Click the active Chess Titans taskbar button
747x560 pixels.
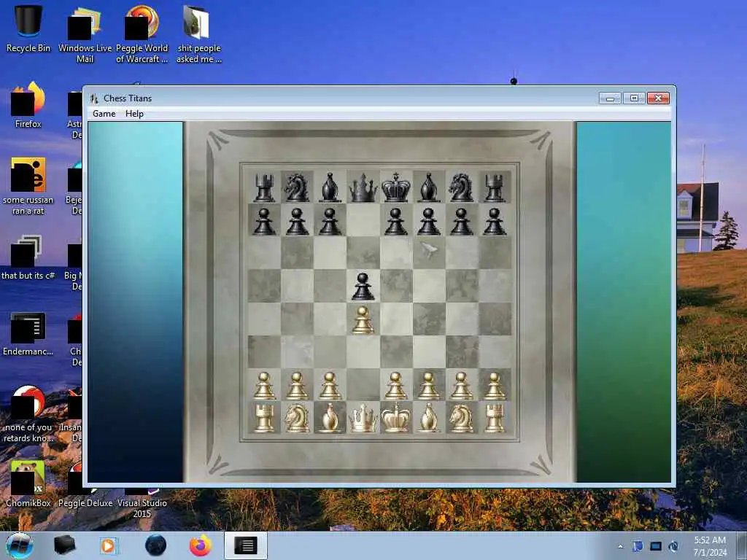point(246,545)
